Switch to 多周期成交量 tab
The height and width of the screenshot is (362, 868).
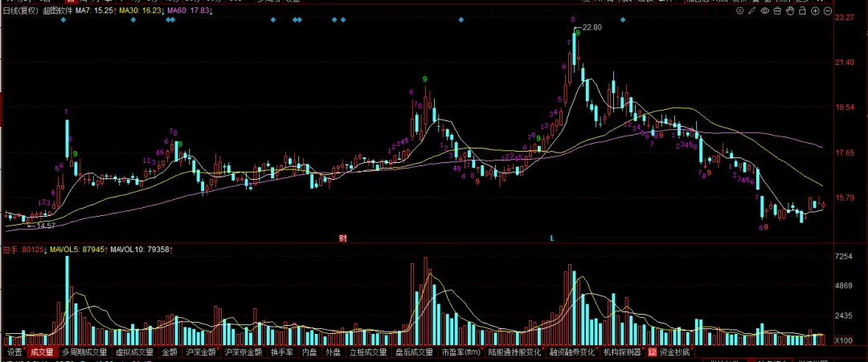pyautogui.click(x=84, y=352)
